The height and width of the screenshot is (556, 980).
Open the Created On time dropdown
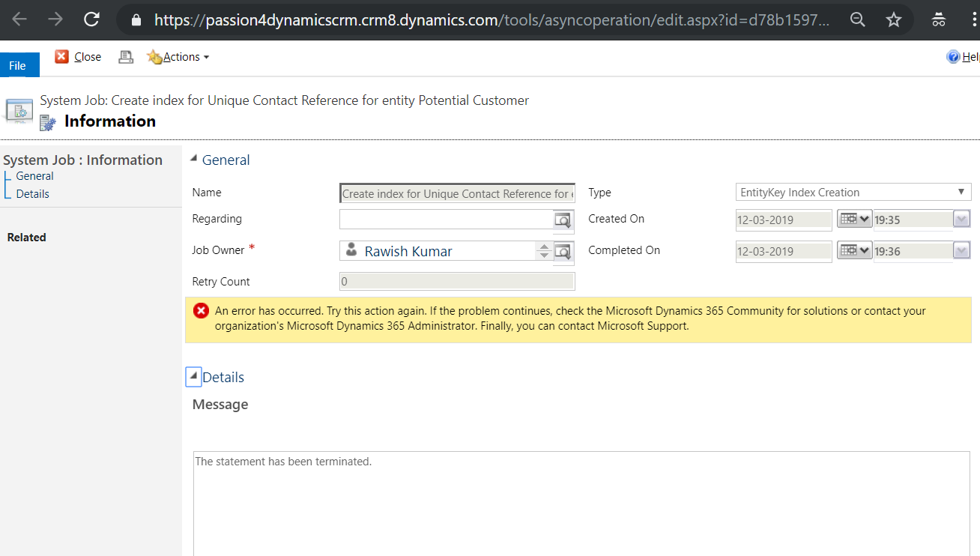pyautogui.click(x=961, y=220)
